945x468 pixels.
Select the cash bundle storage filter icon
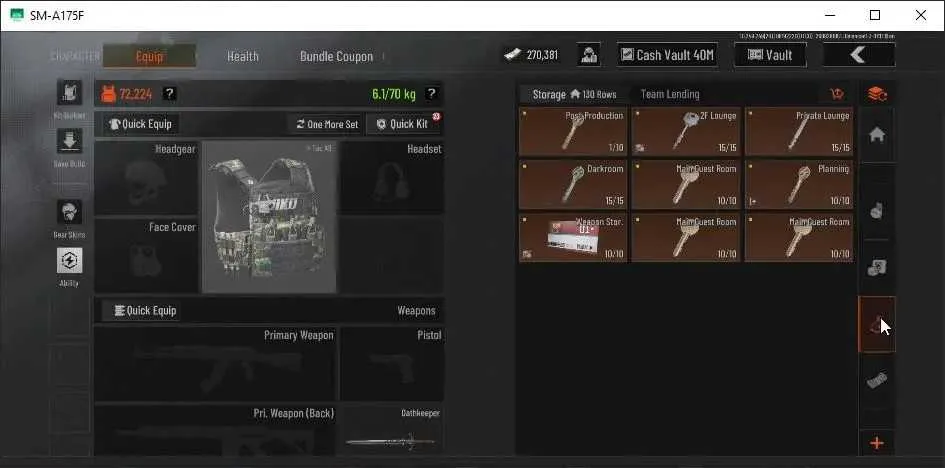tap(877, 381)
